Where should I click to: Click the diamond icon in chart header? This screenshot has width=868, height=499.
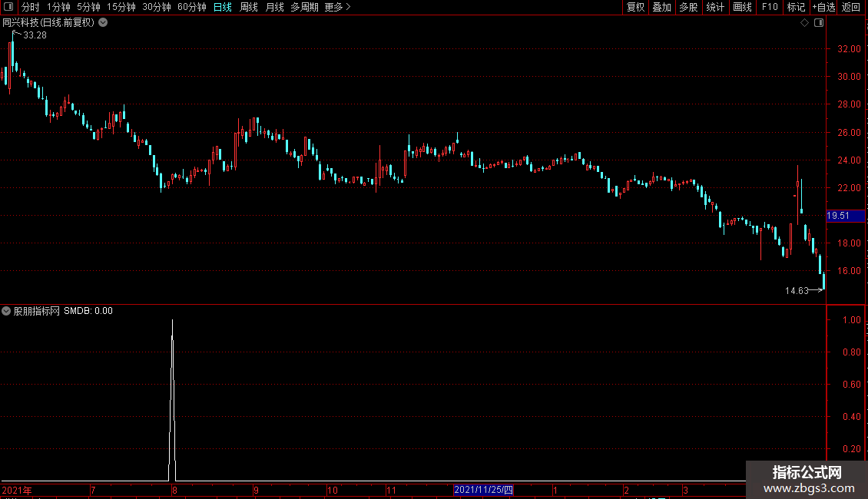[805, 23]
